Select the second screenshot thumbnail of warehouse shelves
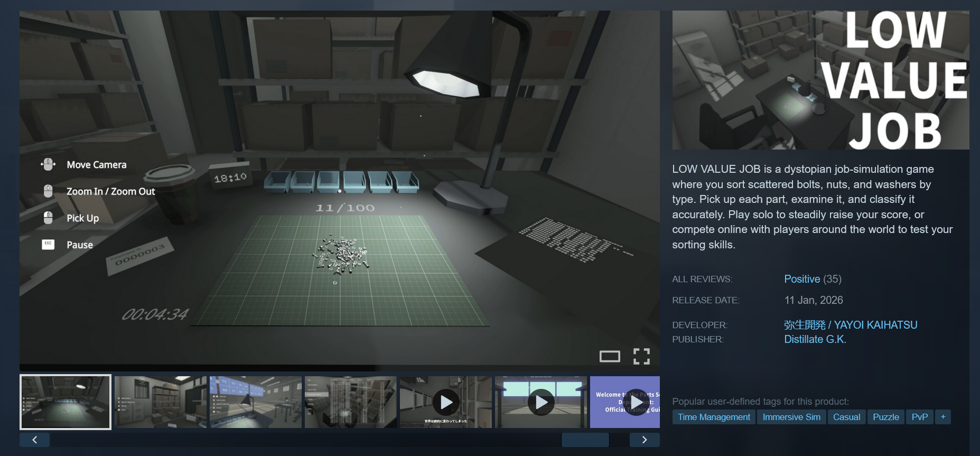The width and height of the screenshot is (980, 456). point(161,402)
